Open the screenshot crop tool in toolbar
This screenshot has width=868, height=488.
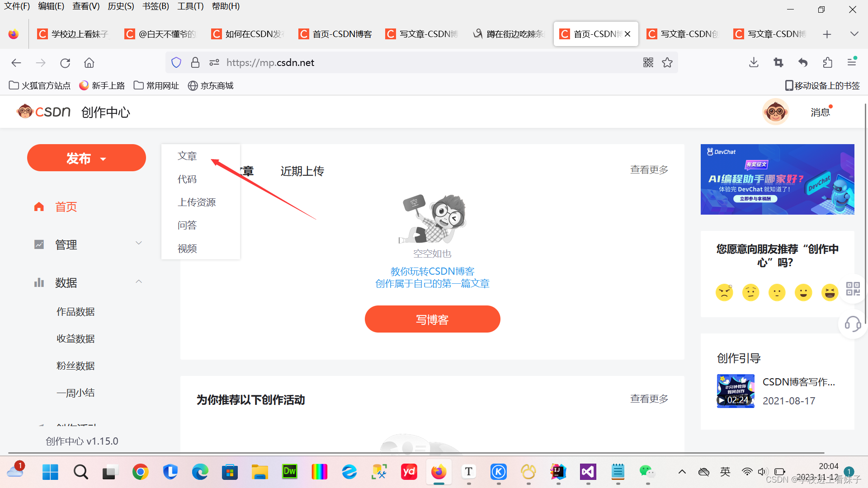(x=778, y=62)
